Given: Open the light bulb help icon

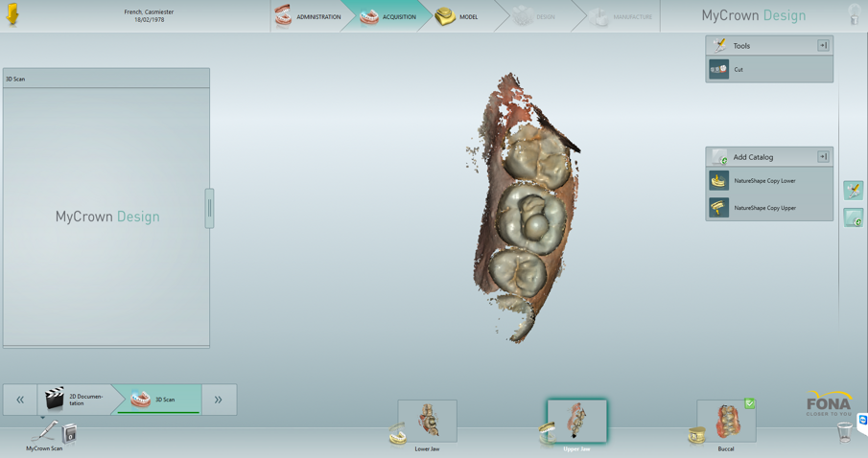Looking at the screenshot, I should pos(854,15).
